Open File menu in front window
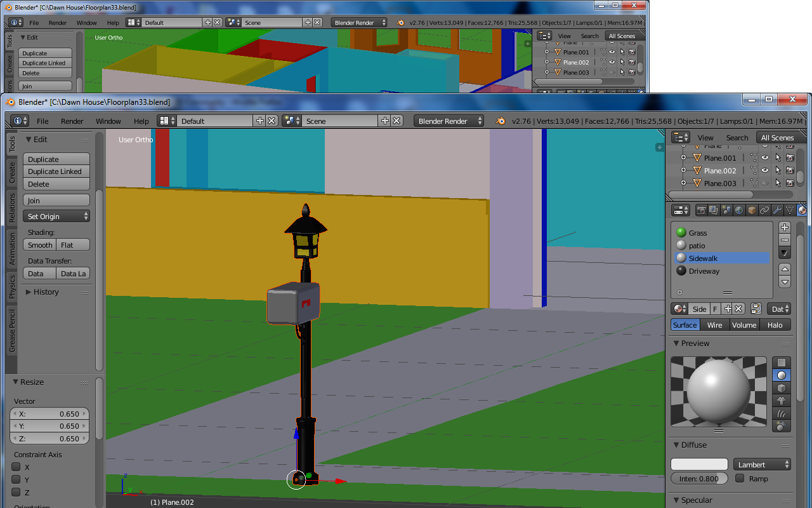This screenshot has height=508, width=812. tap(43, 121)
